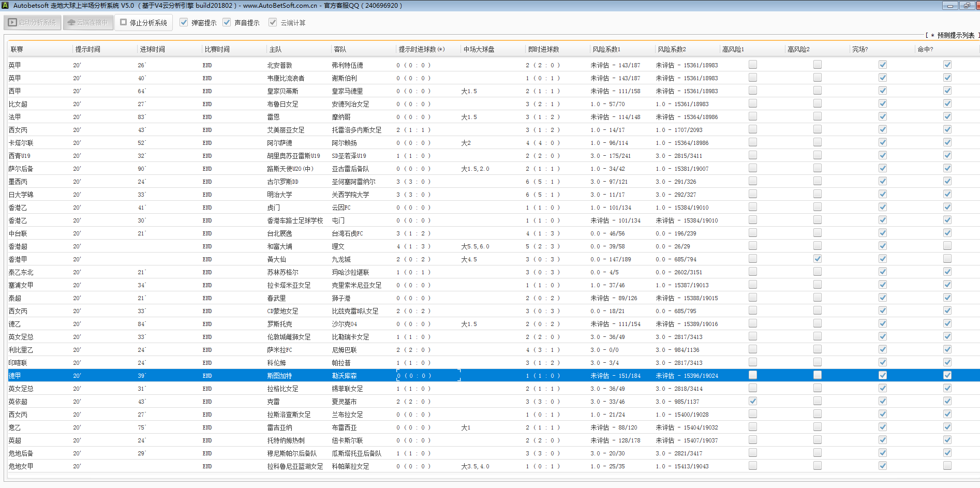Uncheck 高风险1 box in the 克雷 row
This screenshot has height=488, width=980.
point(753,401)
